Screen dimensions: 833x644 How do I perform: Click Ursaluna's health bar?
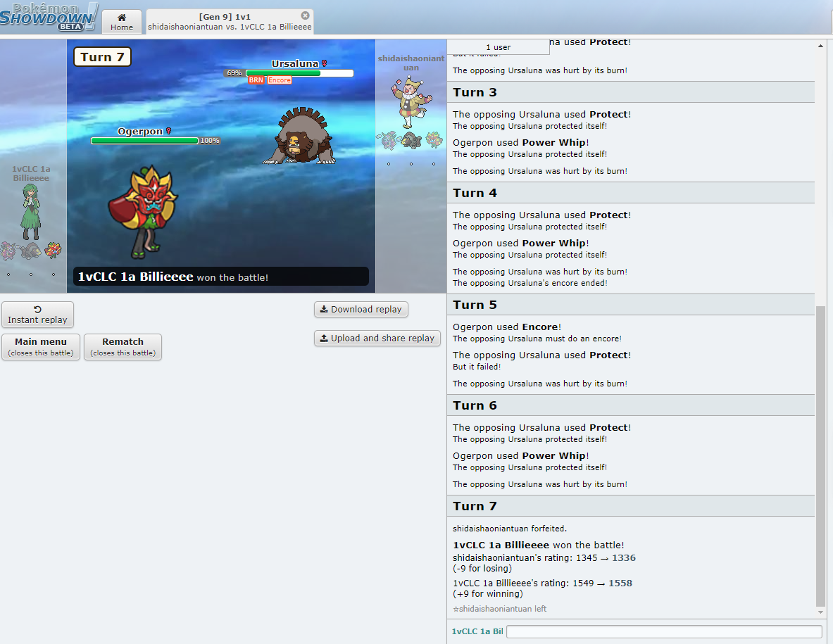(x=300, y=73)
